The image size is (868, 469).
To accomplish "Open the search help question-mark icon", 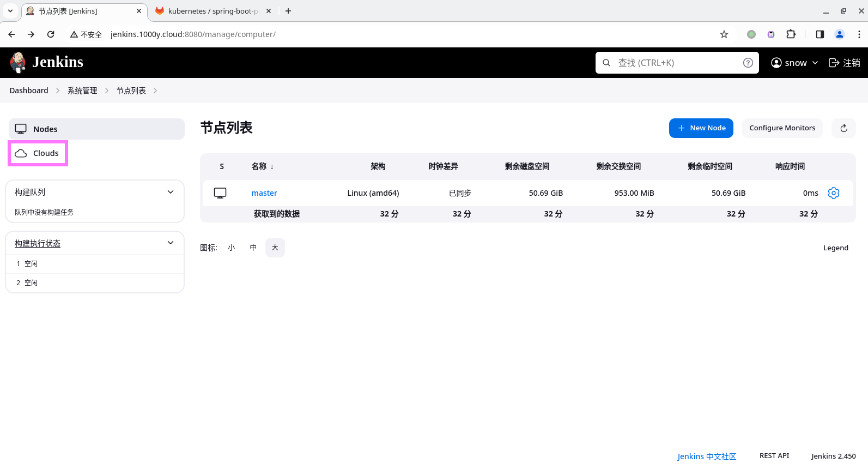I will point(748,63).
